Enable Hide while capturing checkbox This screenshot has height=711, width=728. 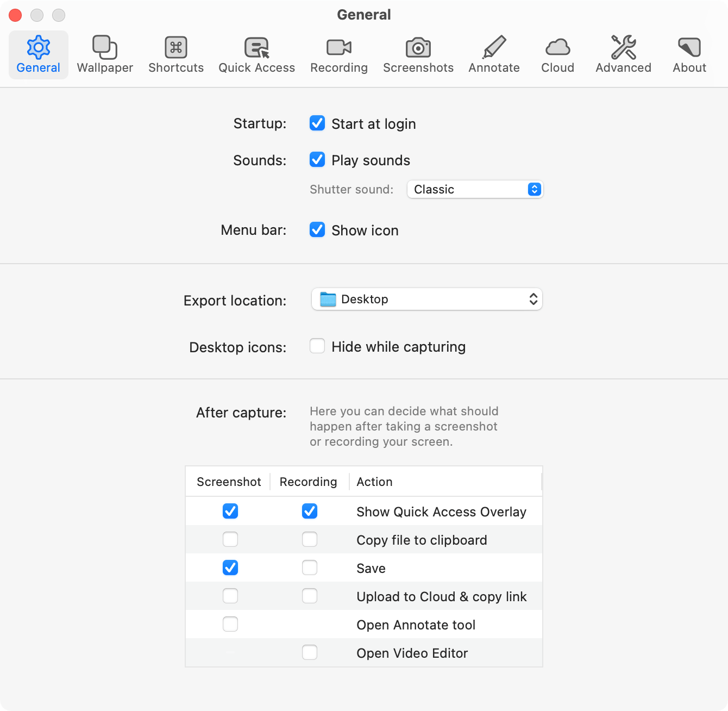coord(317,346)
